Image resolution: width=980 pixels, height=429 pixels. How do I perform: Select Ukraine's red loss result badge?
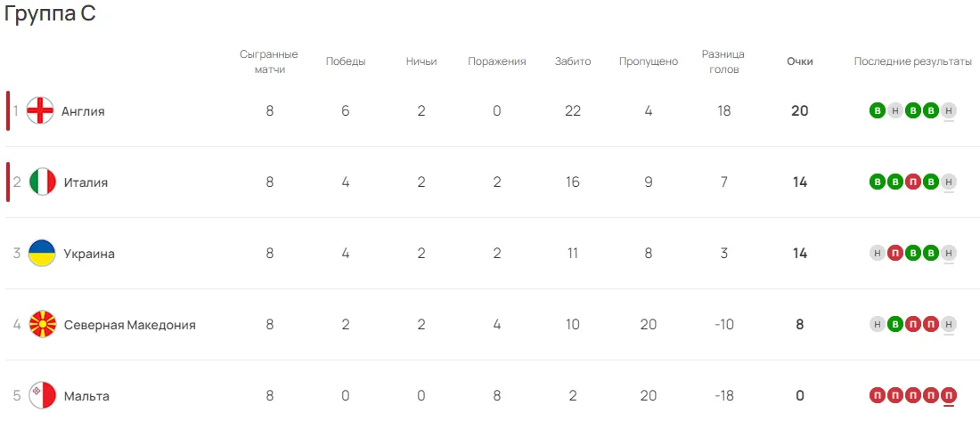pos(895,254)
